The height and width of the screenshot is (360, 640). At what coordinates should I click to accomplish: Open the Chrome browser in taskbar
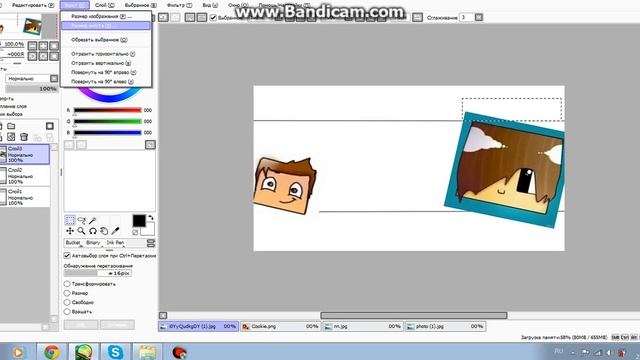pyautogui.click(x=51, y=352)
